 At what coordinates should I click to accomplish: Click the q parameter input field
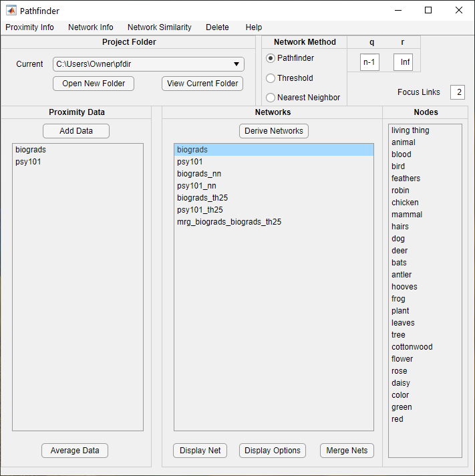369,62
